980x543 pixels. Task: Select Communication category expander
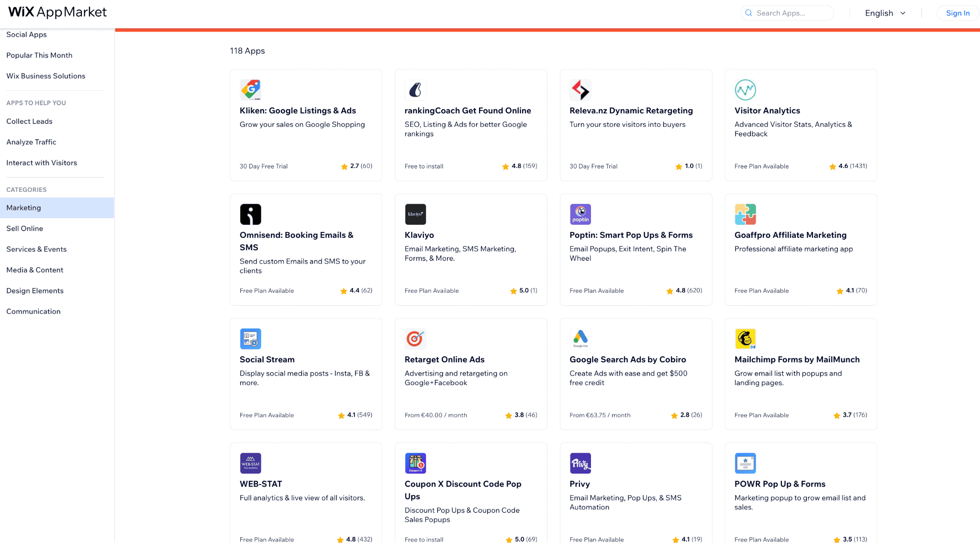click(33, 311)
